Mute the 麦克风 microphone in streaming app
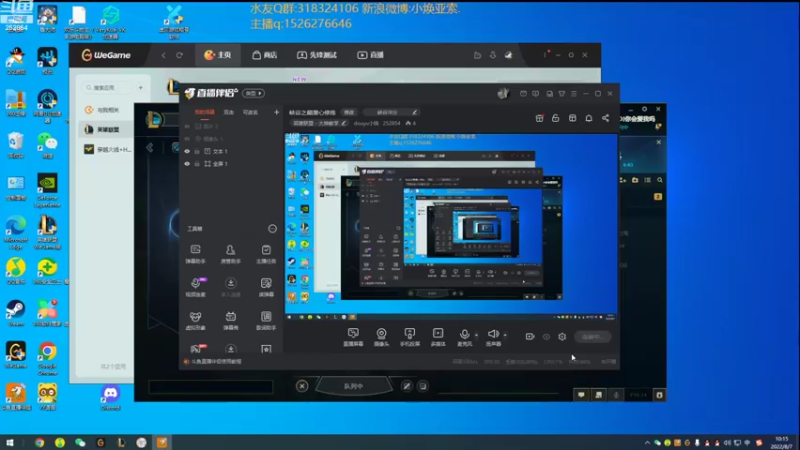This screenshot has width=800, height=450. [464, 336]
